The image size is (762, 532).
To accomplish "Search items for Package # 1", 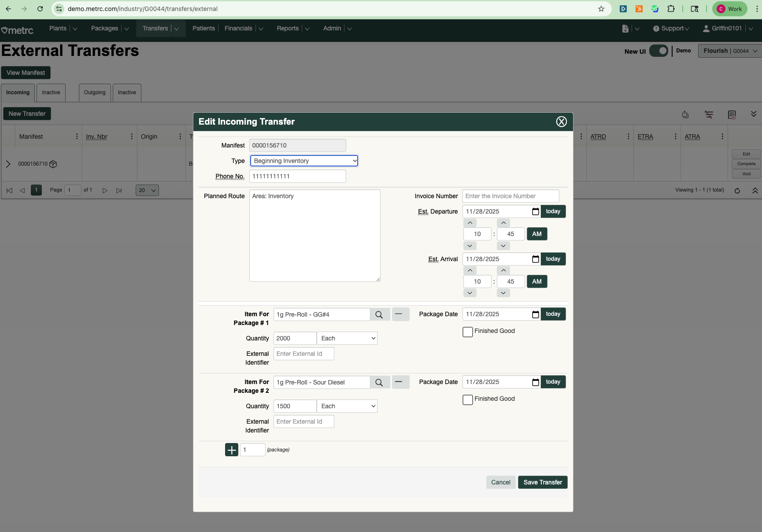I will point(379,314).
